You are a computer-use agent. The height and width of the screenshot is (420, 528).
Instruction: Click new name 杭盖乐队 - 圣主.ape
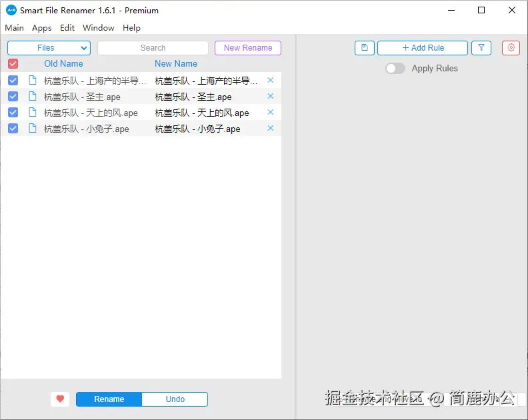[x=193, y=97]
